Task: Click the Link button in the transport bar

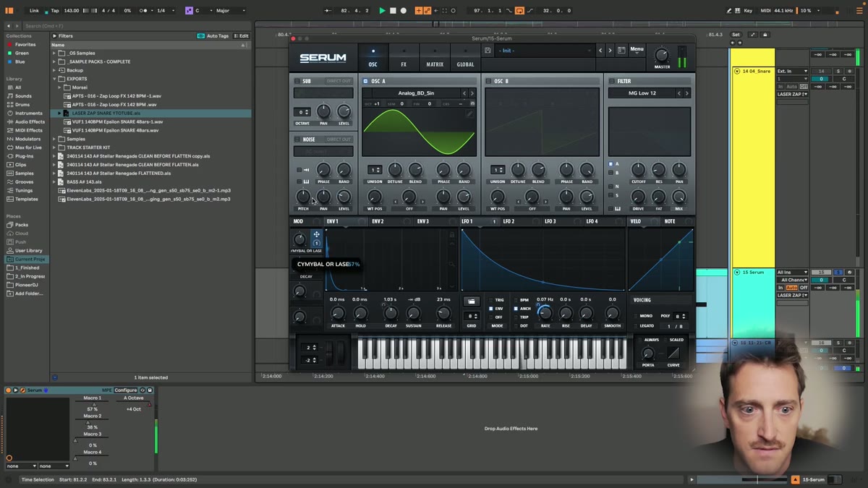Action: [x=34, y=11]
